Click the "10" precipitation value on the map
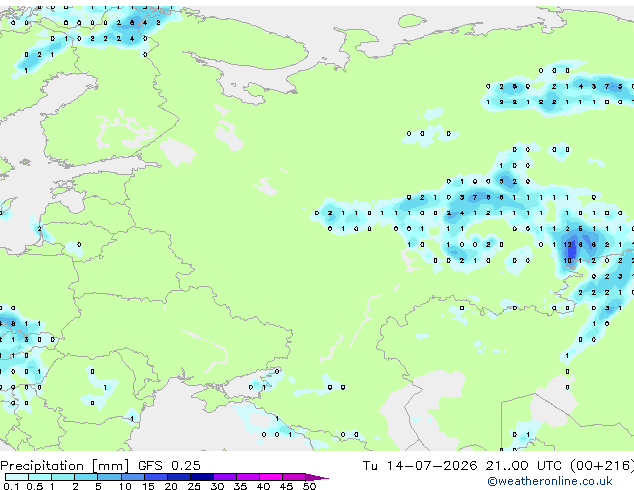634x490 pixels. (568, 260)
